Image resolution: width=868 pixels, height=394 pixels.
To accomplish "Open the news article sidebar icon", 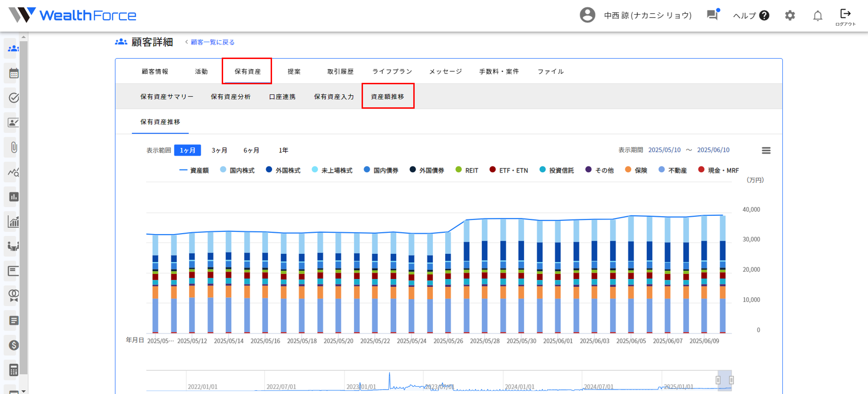I will click(x=13, y=271).
